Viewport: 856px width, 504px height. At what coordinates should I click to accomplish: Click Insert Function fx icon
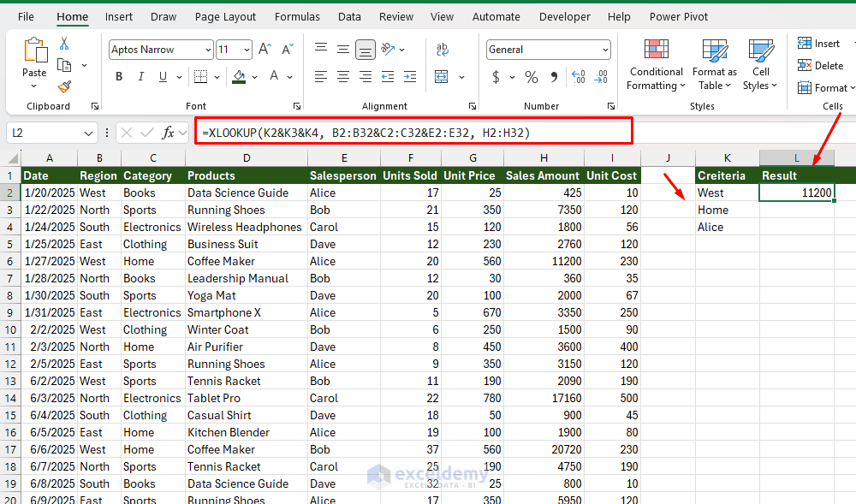tap(168, 133)
